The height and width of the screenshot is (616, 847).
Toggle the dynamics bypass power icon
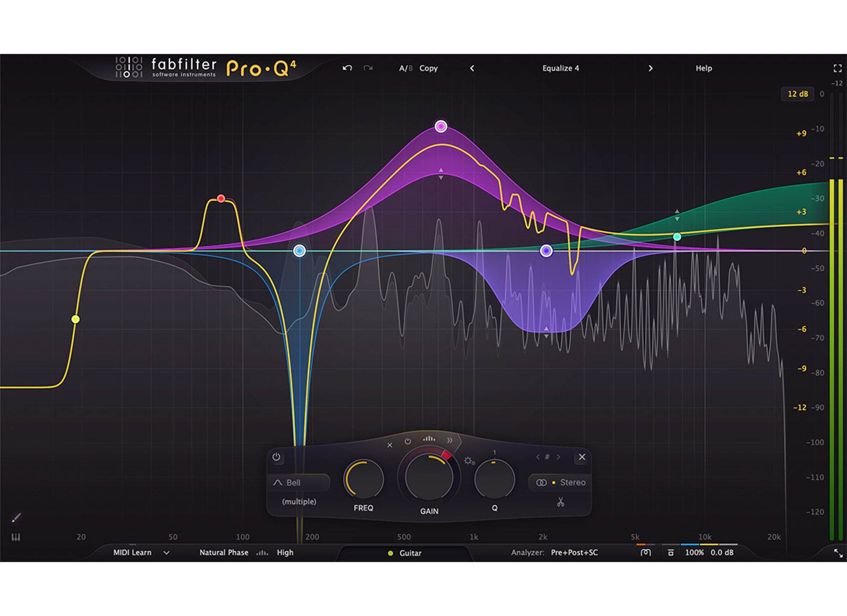(408, 441)
